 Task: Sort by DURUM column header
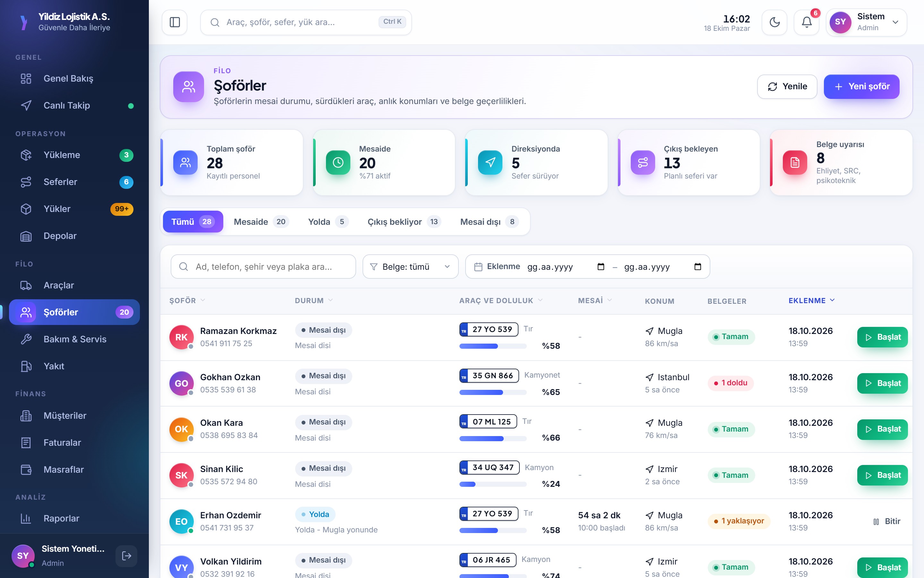click(314, 301)
